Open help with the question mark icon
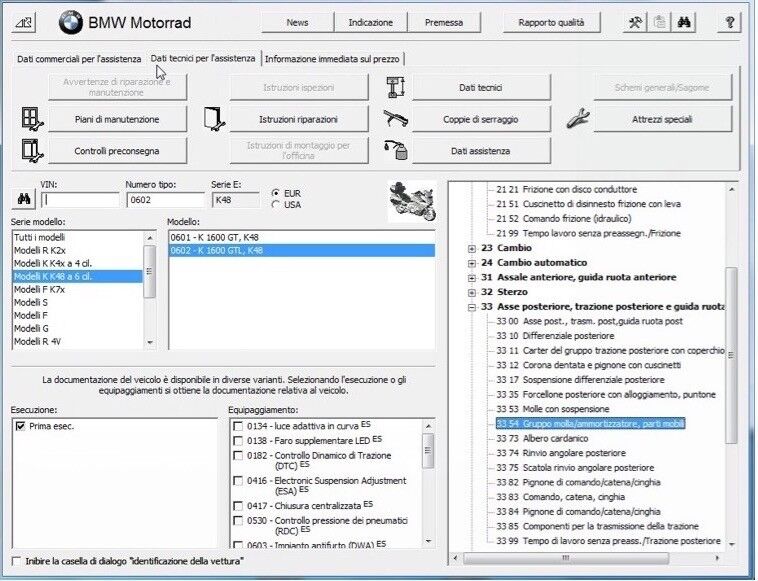Viewport: 758px width, 581px height. [x=731, y=22]
